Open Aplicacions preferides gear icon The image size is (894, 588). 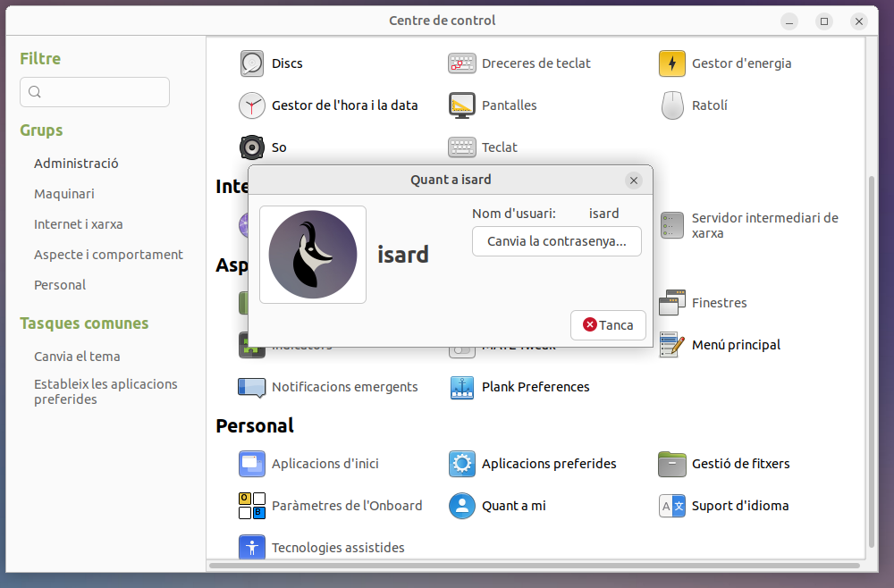click(x=461, y=464)
